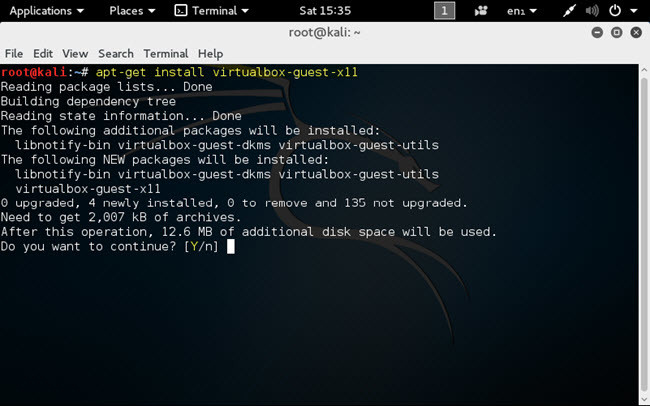Click the terminal vertical scrollbar track
Screen dimensions: 650x406
pos(644,236)
